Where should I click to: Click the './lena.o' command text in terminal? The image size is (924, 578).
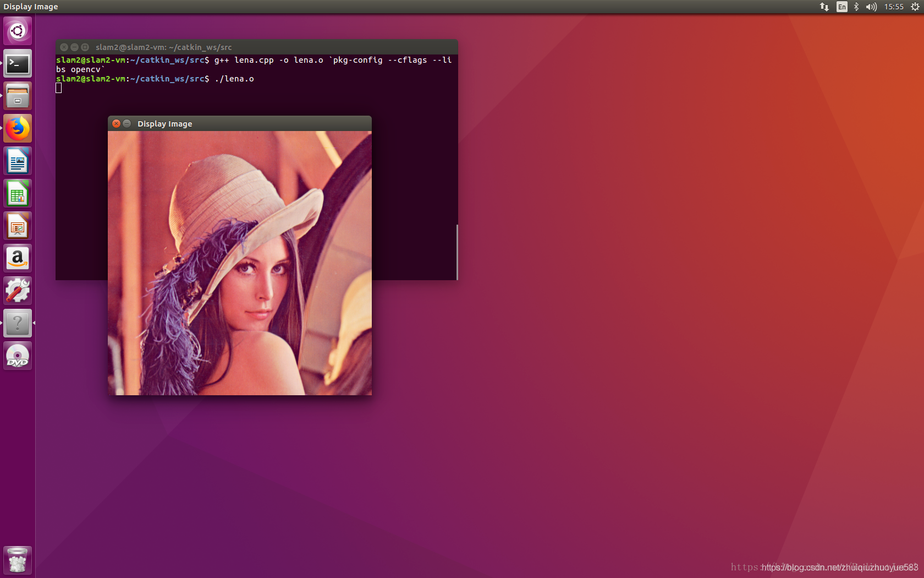coord(234,79)
